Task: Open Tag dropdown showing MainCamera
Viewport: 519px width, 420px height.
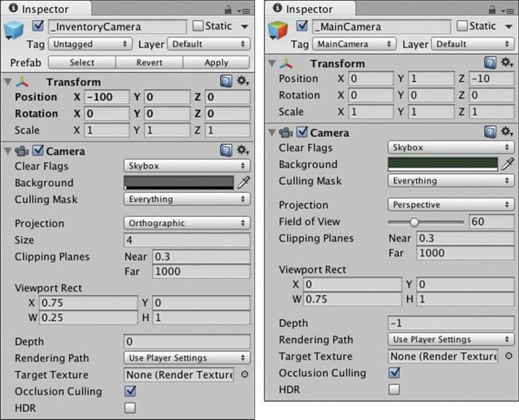Action: point(354,44)
